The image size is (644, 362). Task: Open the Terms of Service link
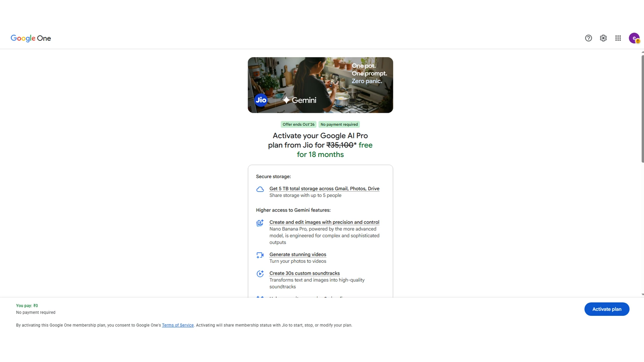pos(178,325)
